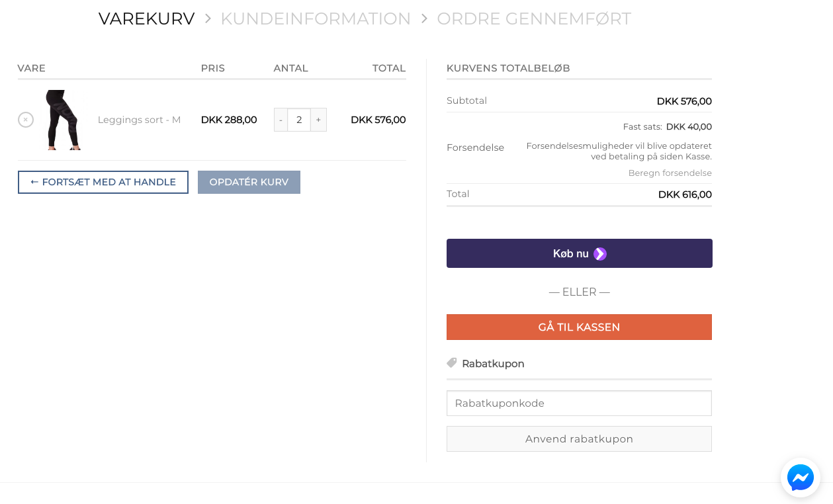Click chevron arrow after Varekurv step

click(x=208, y=19)
